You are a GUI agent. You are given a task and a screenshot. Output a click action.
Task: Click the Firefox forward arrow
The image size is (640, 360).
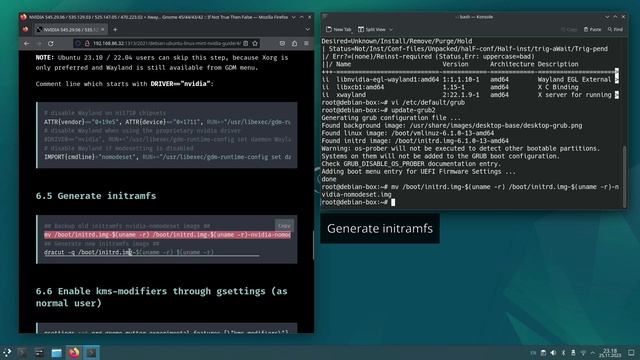pyautogui.click(x=39, y=43)
